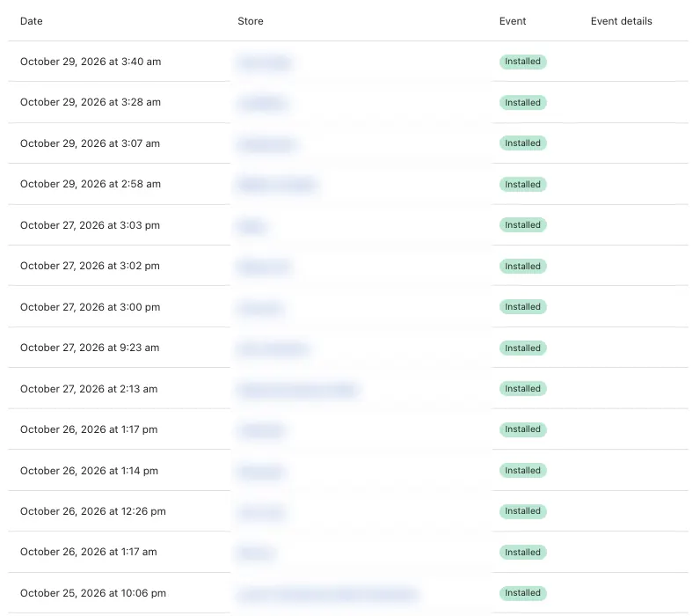
Task: Click the Date column header
Action: [32, 21]
